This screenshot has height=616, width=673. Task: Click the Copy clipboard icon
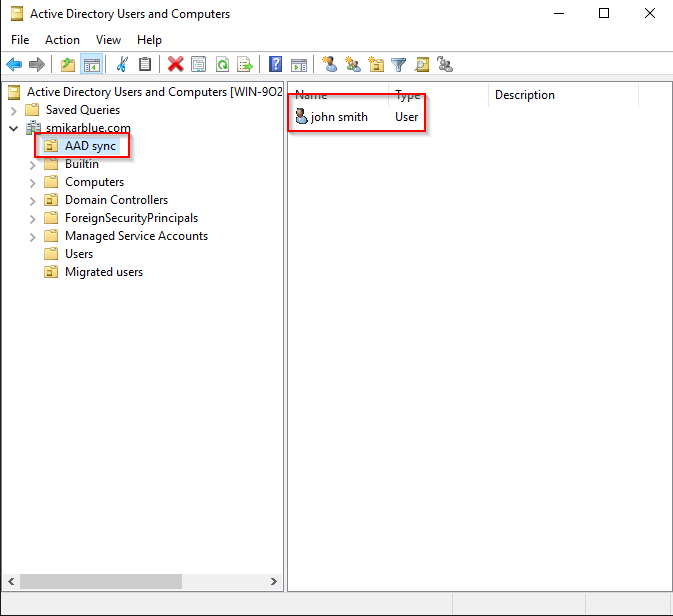coord(145,64)
